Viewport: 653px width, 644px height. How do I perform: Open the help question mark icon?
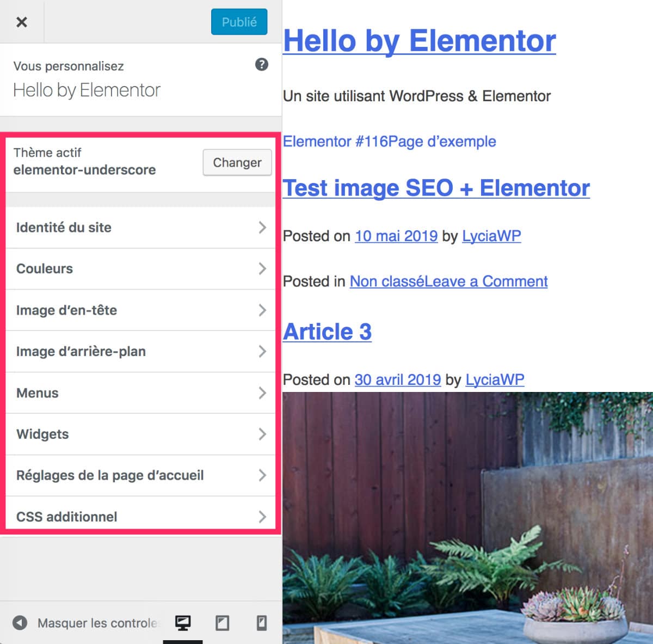coord(261,65)
